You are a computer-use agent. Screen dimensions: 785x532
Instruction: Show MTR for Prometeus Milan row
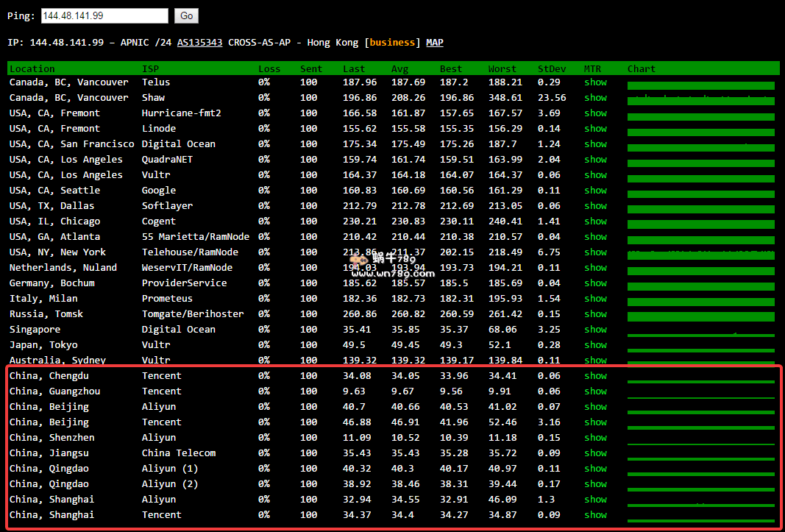[595, 299]
